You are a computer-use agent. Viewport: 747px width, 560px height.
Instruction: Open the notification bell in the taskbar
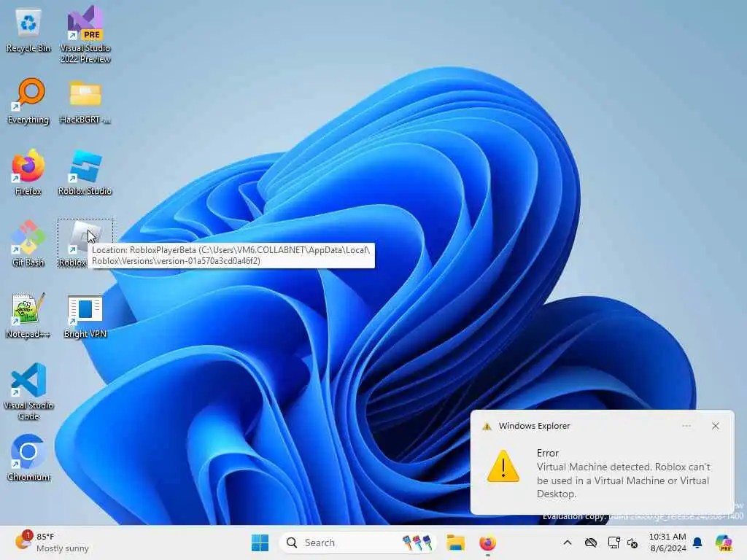697,542
